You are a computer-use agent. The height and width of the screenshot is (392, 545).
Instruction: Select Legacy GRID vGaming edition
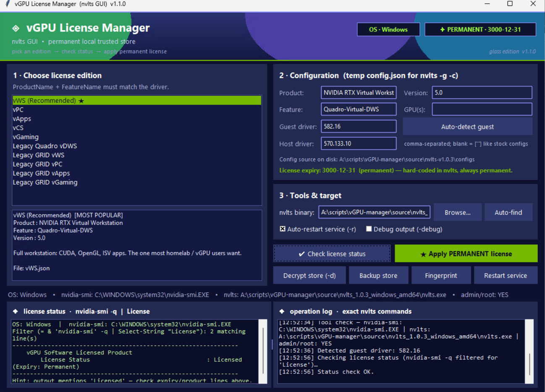pos(137,183)
